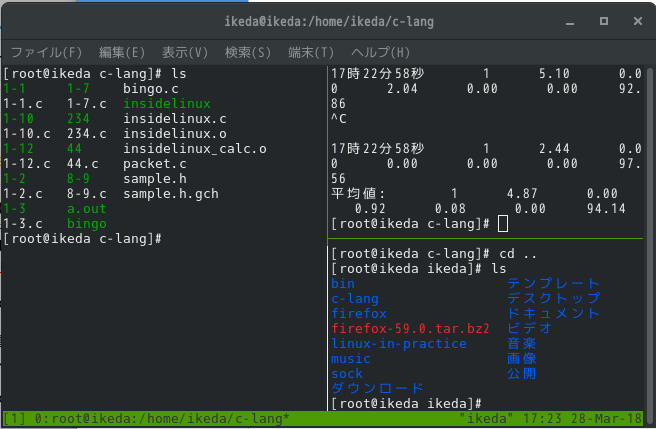Click insidelinux.o file name
The image size is (656, 429).
coord(174,134)
